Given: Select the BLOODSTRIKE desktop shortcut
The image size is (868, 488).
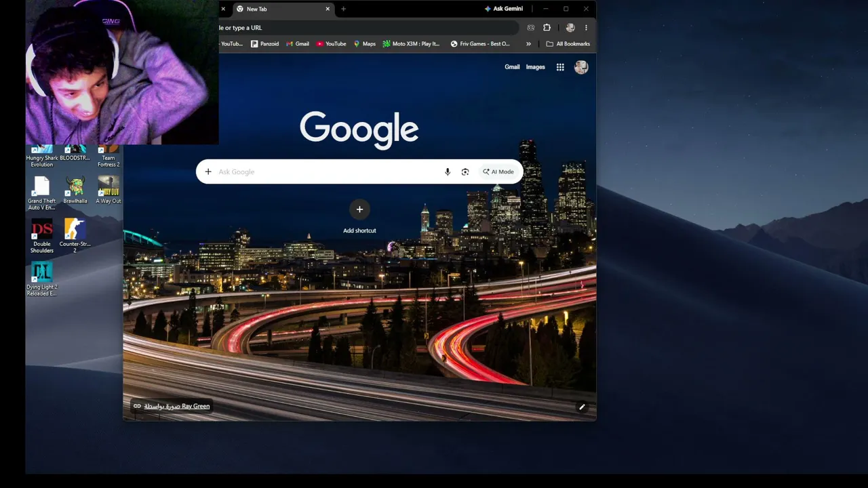Looking at the screenshot, I should (75, 154).
